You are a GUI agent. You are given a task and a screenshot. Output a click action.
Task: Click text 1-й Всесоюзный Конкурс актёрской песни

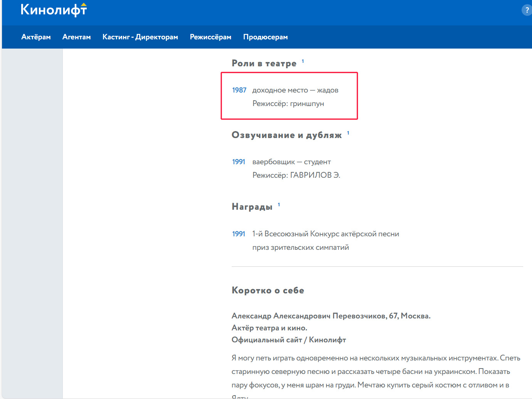pos(326,234)
